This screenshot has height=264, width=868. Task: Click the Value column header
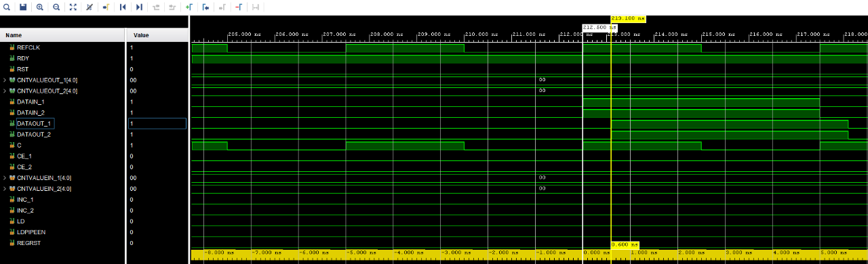pos(157,35)
